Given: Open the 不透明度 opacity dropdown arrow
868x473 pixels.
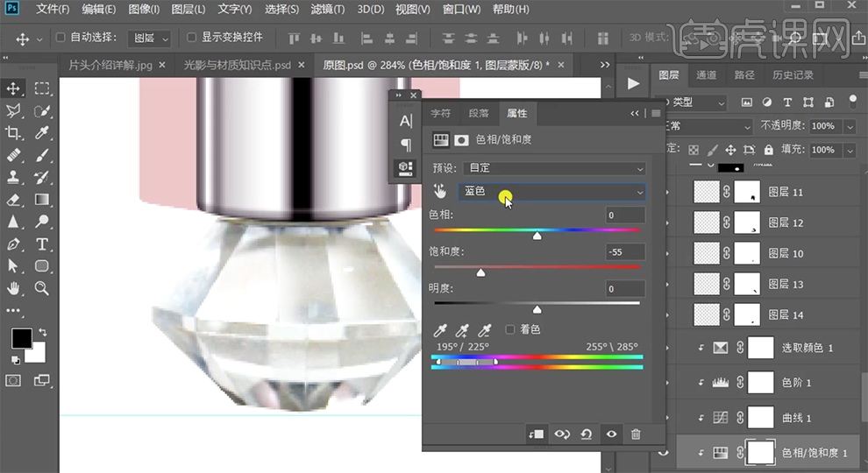Looking at the screenshot, I should (848, 126).
